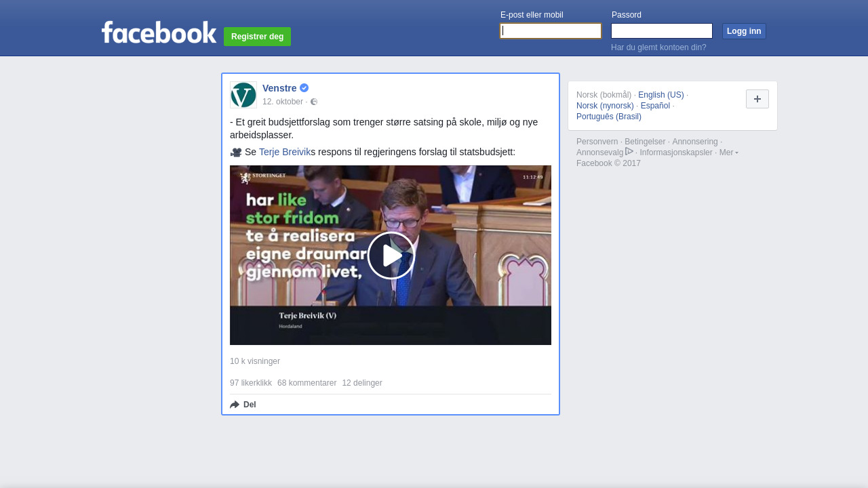Viewport: 868px width, 488px height.
Task: Click the Del share arrow icon
Action: (235, 405)
